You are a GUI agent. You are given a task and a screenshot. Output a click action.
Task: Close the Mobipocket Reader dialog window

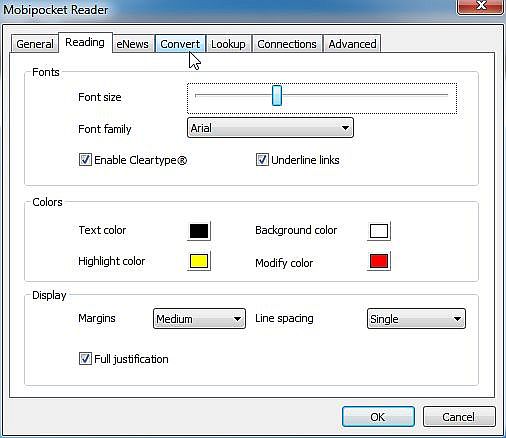pyautogui.click(x=480, y=6)
